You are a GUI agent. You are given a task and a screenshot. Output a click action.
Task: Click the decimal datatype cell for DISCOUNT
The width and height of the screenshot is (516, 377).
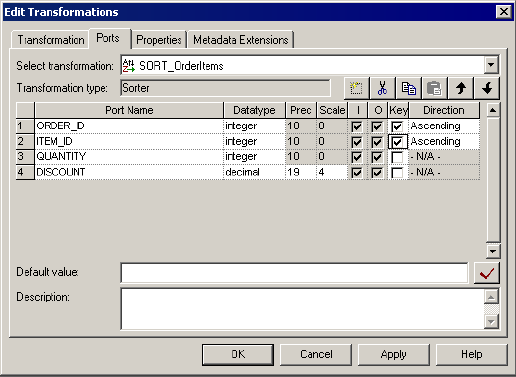coord(255,172)
